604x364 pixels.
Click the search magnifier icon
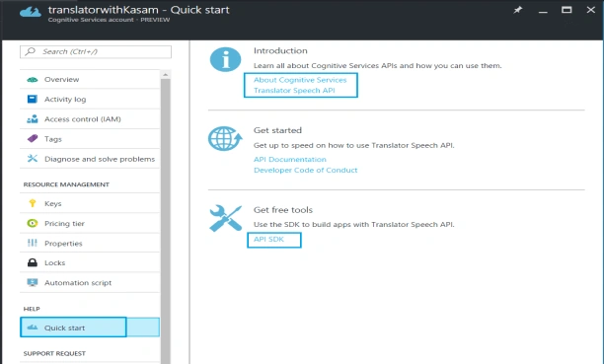30,51
